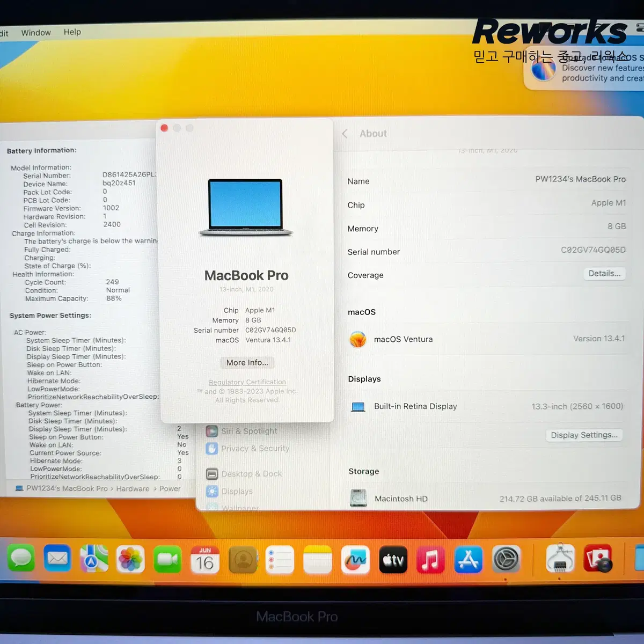Launch Freeform from the Dock
The image size is (644, 644).
coord(355,560)
